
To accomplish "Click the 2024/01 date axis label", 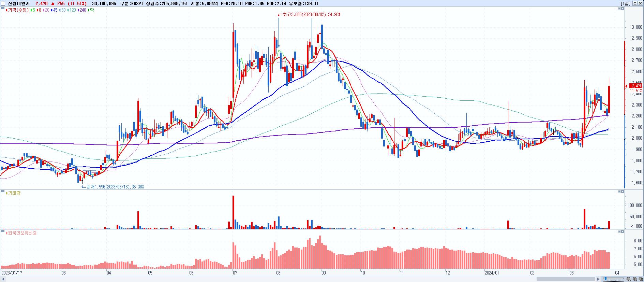I will click(492, 273).
